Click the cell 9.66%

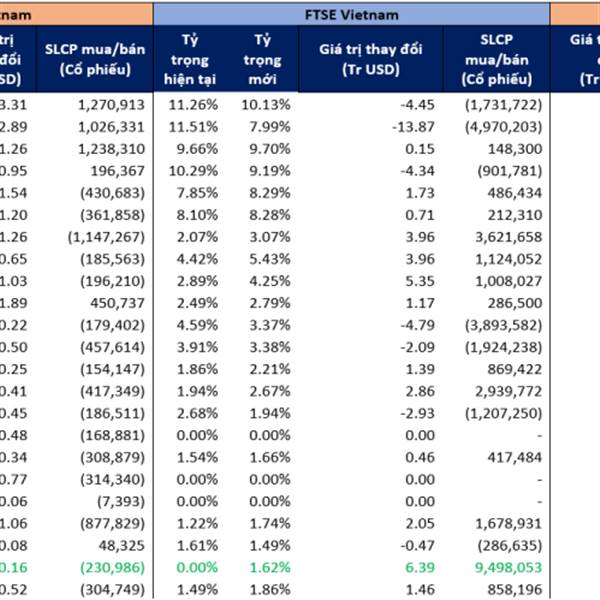pos(197,149)
